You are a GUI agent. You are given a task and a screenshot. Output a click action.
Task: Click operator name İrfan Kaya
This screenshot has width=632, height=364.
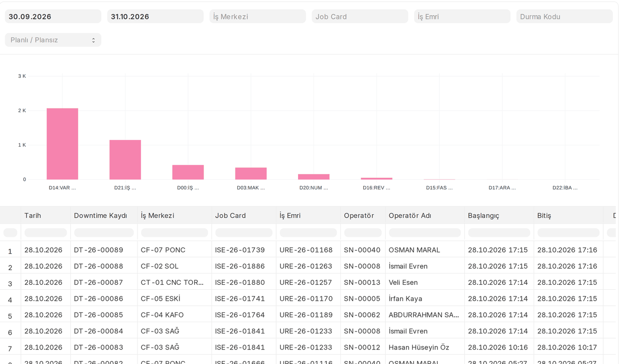click(405, 298)
